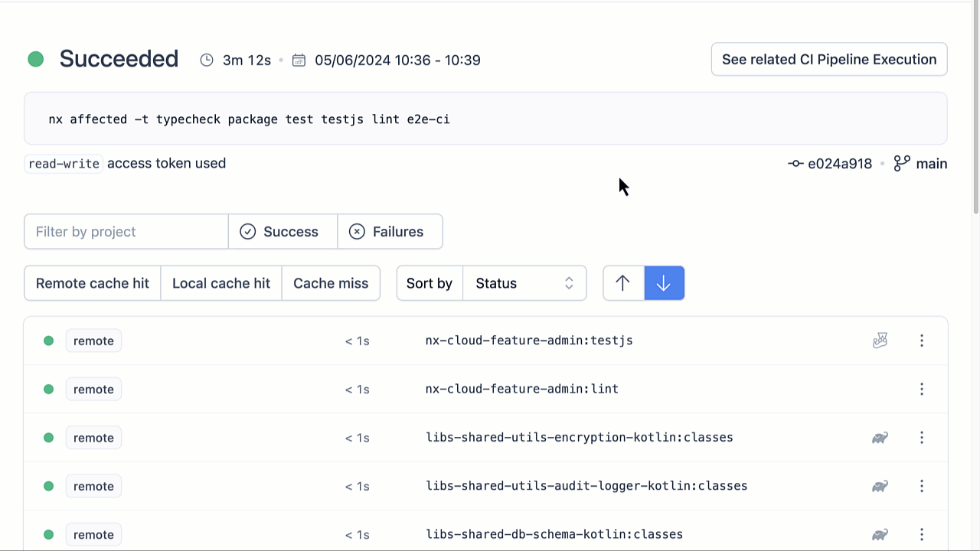Open the Sort by Status dropdown
The width and height of the screenshot is (980, 551).
click(x=524, y=283)
